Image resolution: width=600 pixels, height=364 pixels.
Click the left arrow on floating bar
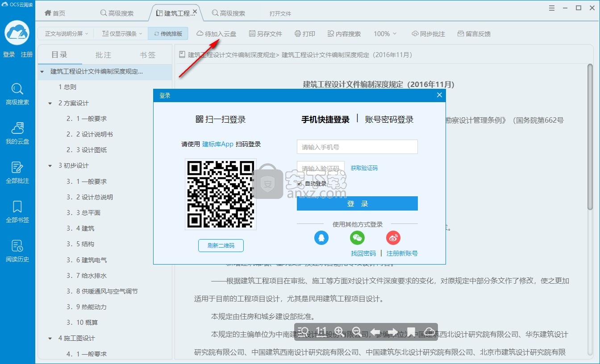(375, 331)
